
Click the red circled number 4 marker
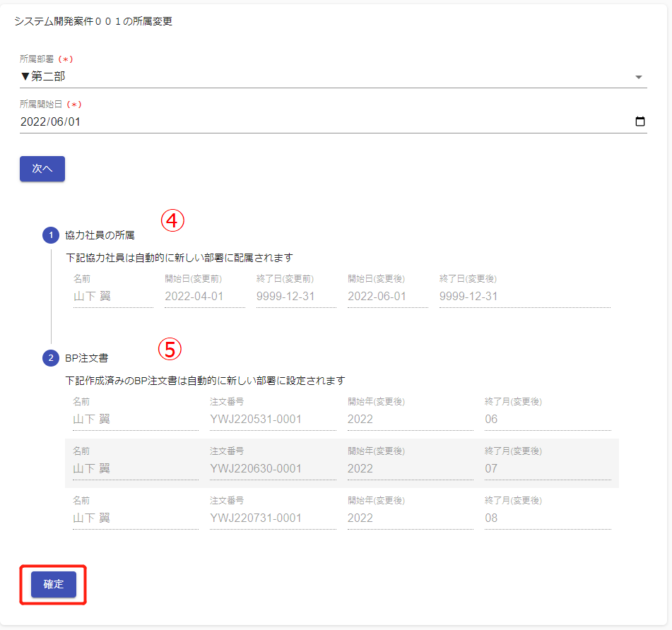[172, 221]
